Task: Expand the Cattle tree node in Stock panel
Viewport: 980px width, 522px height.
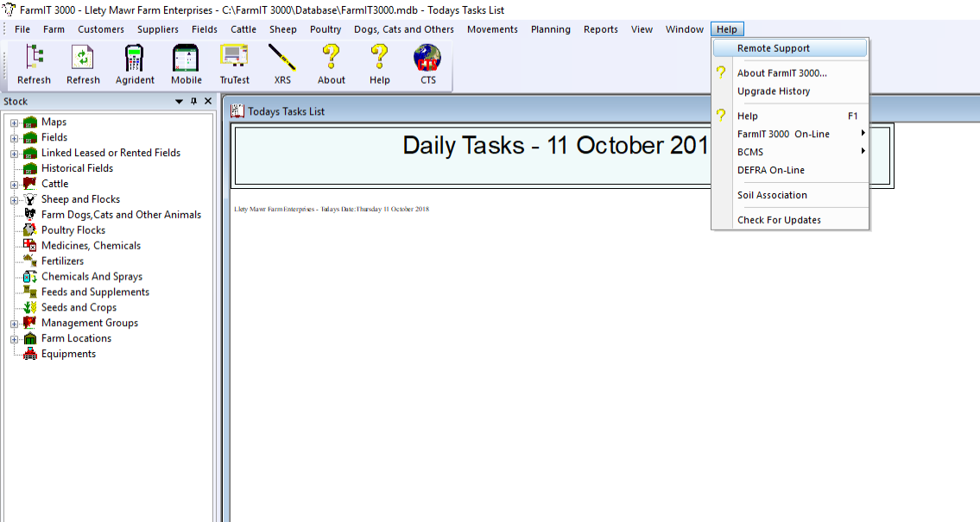Action: click(14, 185)
